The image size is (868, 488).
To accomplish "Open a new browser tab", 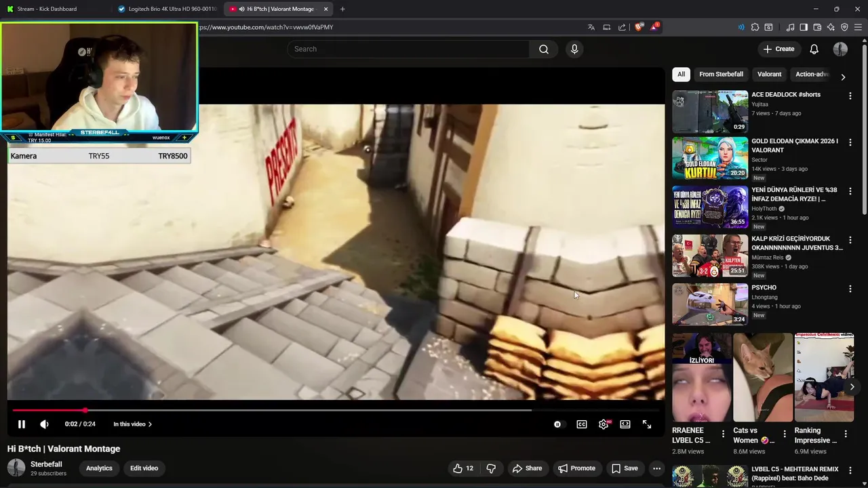I will point(342,9).
